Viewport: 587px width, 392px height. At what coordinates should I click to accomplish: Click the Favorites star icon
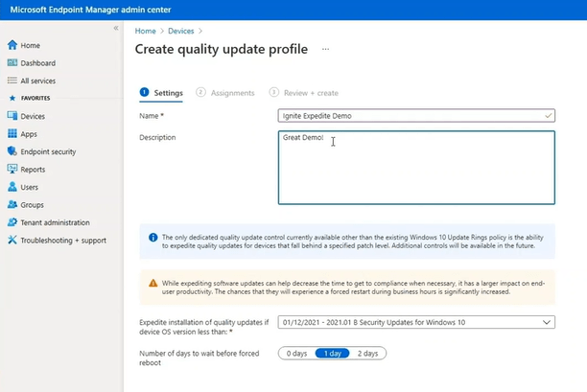(x=12, y=98)
